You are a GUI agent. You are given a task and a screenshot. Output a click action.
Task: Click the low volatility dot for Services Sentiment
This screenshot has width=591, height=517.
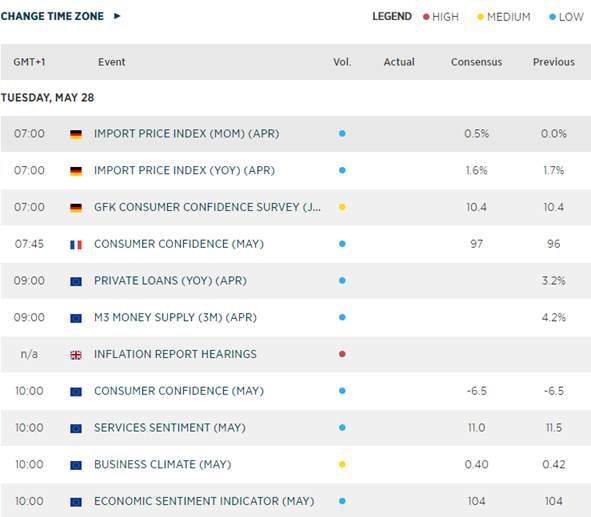coord(342,427)
